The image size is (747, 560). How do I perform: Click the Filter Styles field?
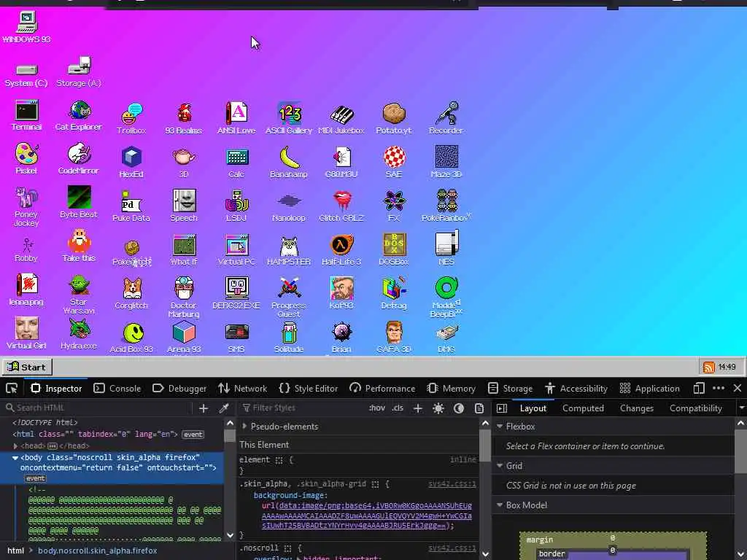[303, 408]
